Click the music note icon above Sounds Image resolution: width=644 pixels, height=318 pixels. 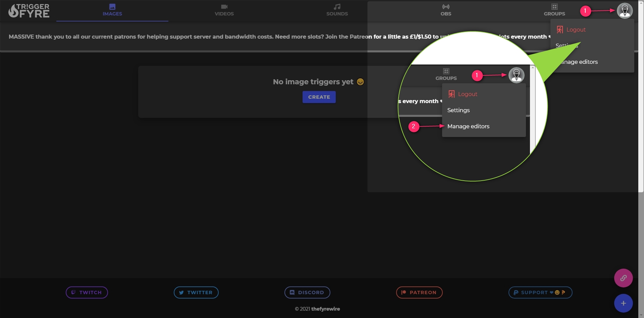tap(337, 7)
